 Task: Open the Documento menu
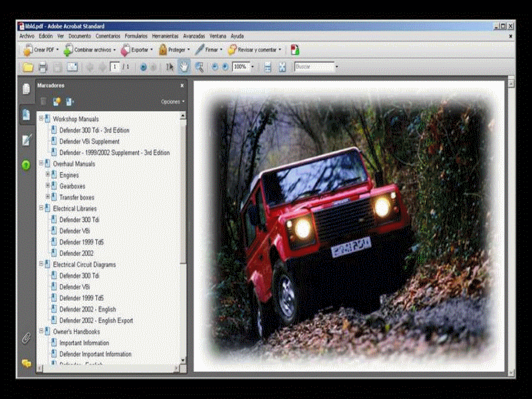click(x=80, y=36)
